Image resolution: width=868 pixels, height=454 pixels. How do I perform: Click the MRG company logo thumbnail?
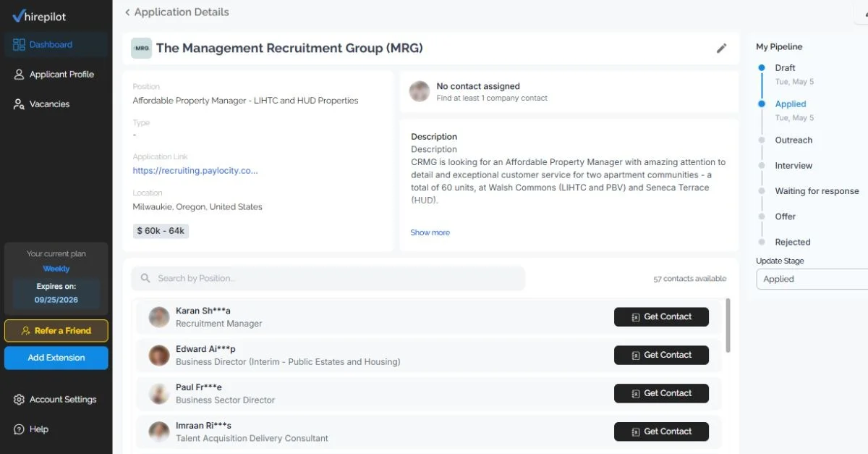(x=141, y=49)
